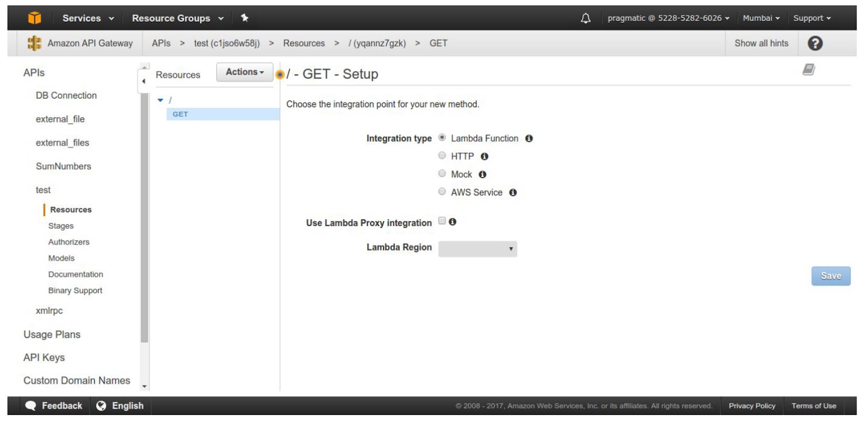The image size is (868, 422).
Task: Click the sidebar vertical scrollbar
Action: 144,217
